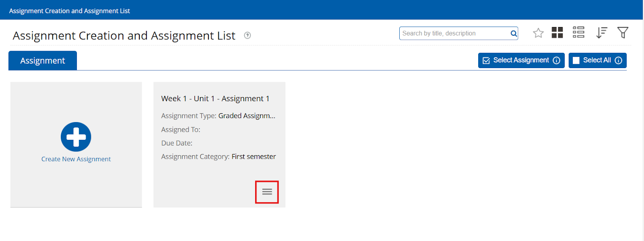644x241 pixels.
Task: Click the info icon on Select Assignment
Action: 557,60
